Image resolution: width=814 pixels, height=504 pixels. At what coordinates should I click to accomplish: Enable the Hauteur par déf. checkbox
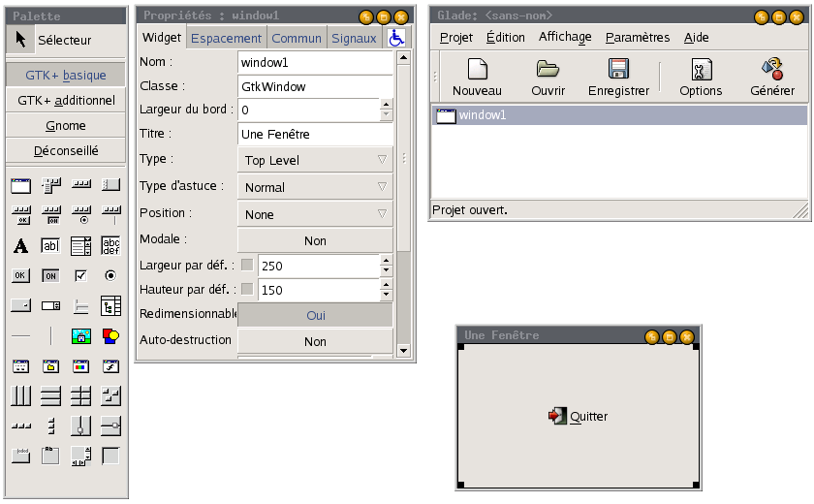coord(247,289)
